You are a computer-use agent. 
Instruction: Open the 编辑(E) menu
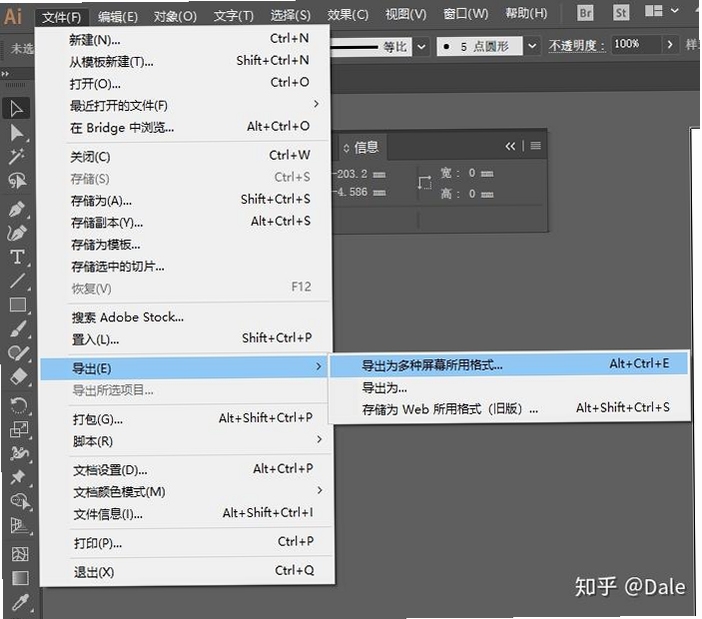[118, 17]
